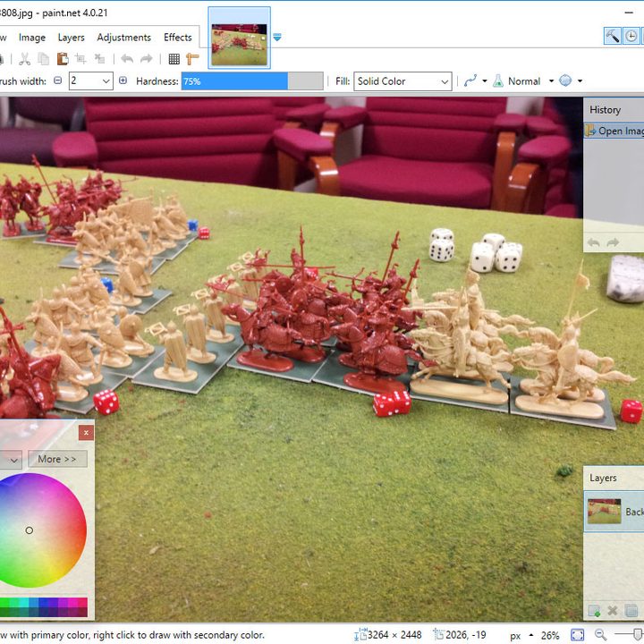Adjust the Hardness 75% slider
The image size is (644, 644).
pyautogui.click(x=252, y=81)
